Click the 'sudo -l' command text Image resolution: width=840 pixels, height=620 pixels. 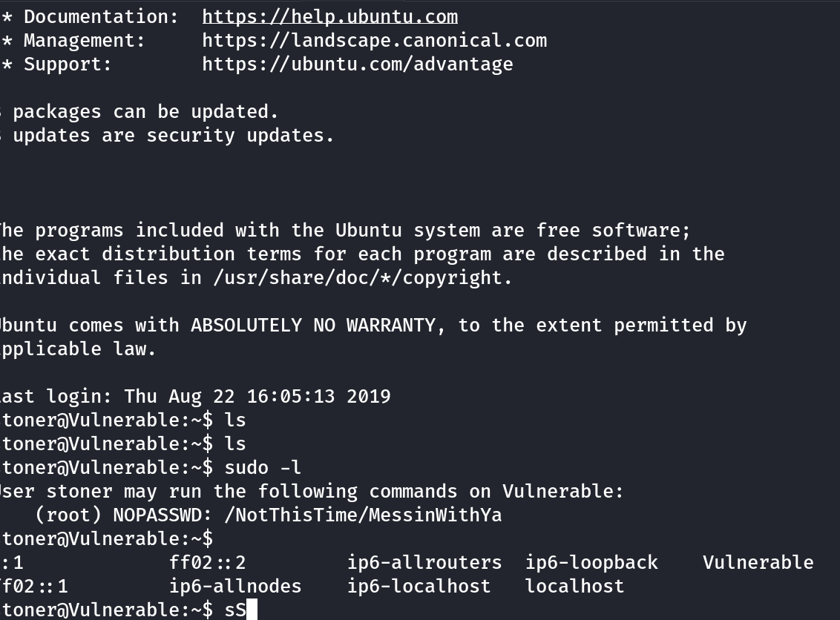click(x=263, y=467)
